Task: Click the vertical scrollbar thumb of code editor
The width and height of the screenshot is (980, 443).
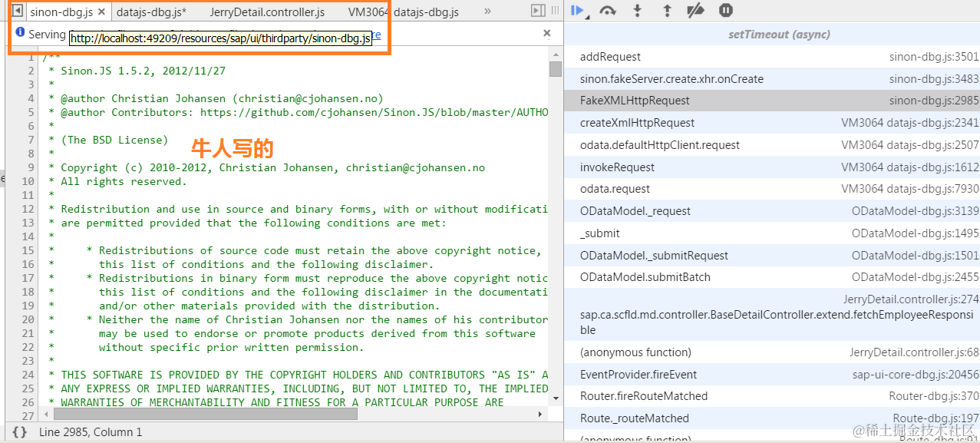Action: [x=556, y=69]
